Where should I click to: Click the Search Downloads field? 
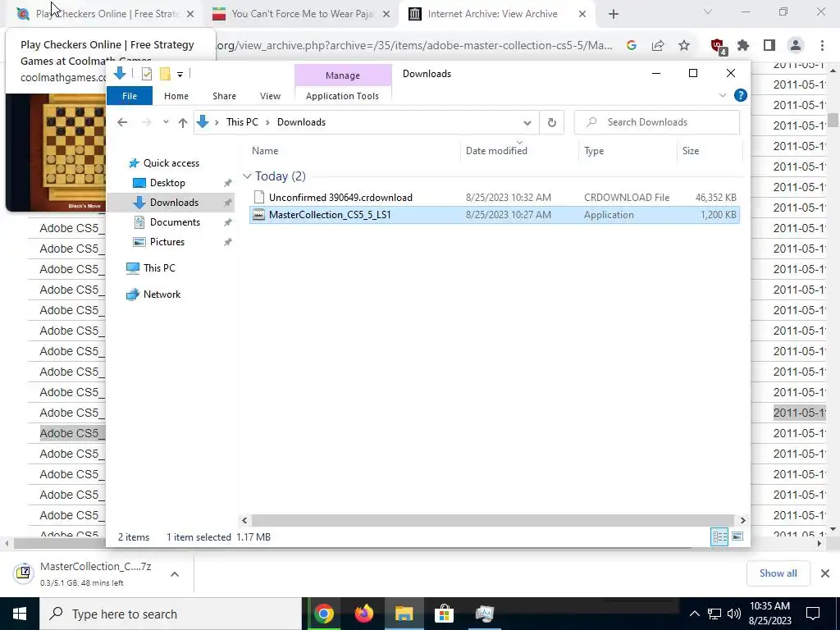657,122
